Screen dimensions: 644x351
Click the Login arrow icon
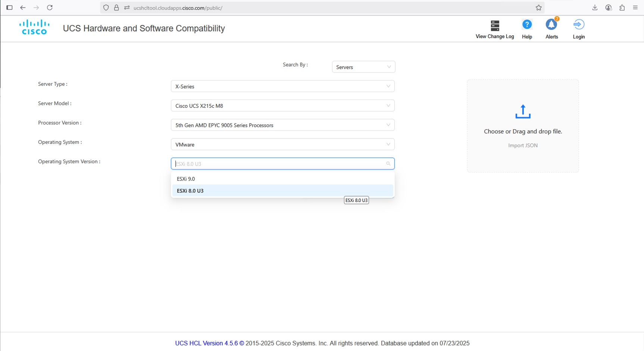[x=579, y=25]
